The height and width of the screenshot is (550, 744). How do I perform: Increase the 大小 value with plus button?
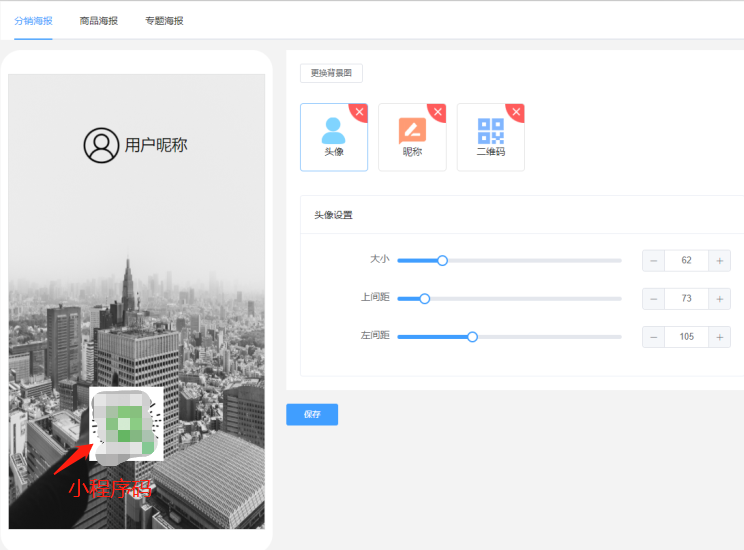tap(719, 261)
